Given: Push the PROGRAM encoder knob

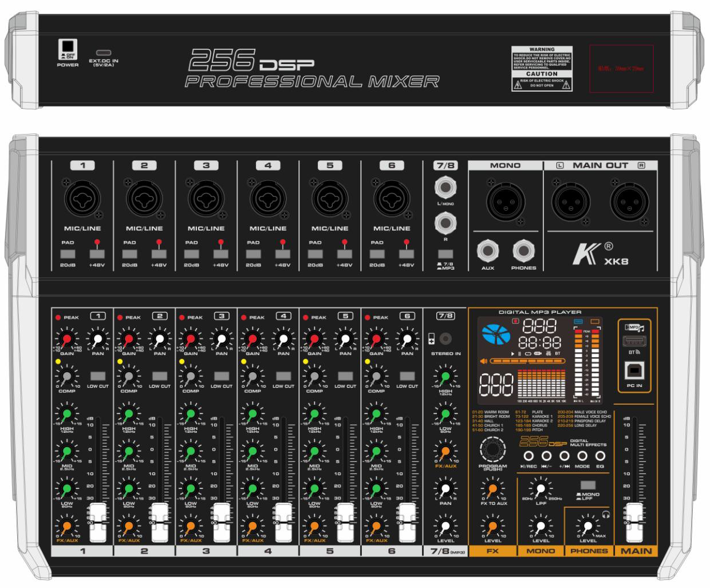Looking at the screenshot, I should (x=492, y=449).
